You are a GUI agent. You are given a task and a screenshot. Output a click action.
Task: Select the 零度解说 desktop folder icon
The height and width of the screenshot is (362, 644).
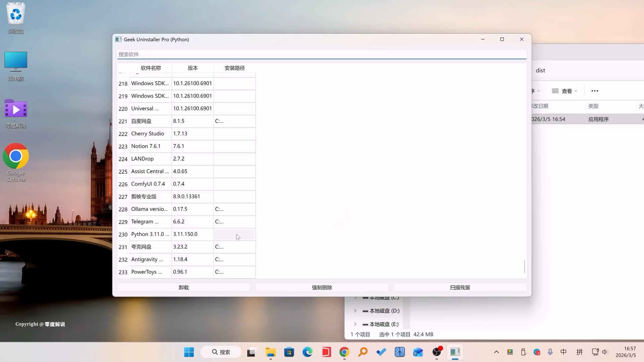pos(16,114)
